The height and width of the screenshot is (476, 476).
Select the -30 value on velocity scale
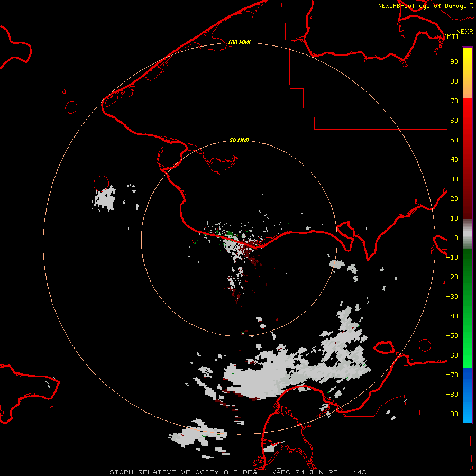click(x=452, y=297)
